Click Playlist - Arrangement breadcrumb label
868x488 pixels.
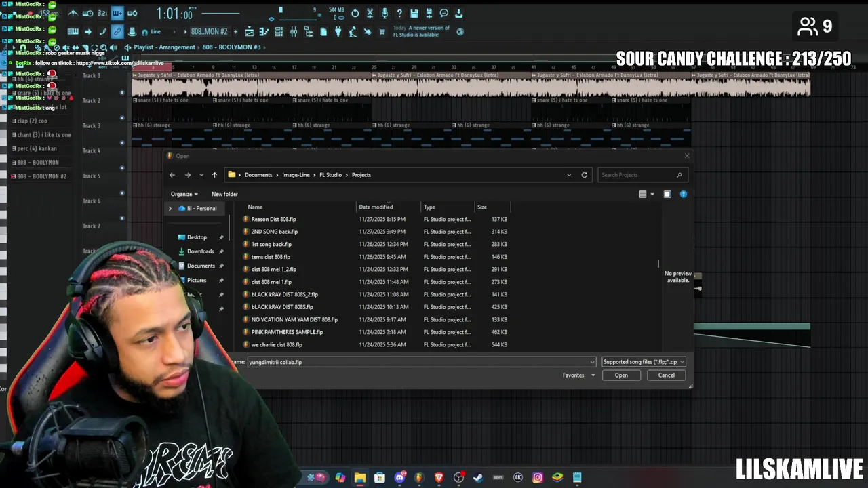point(165,47)
